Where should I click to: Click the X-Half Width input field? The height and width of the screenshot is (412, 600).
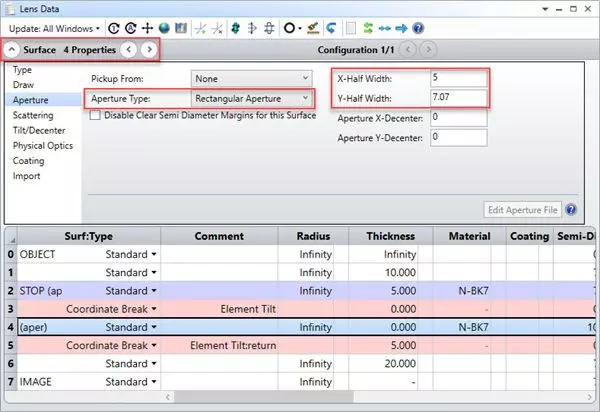(458, 77)
